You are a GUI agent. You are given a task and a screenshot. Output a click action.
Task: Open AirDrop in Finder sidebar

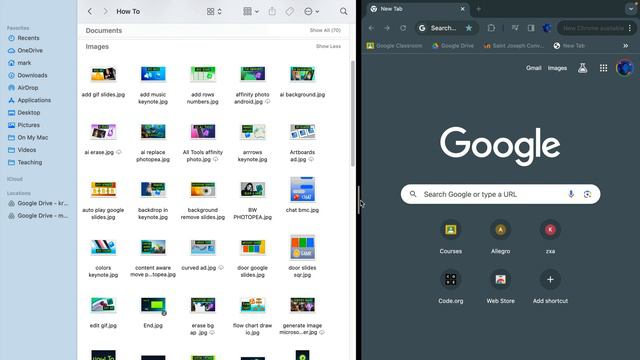coord(23,88)
